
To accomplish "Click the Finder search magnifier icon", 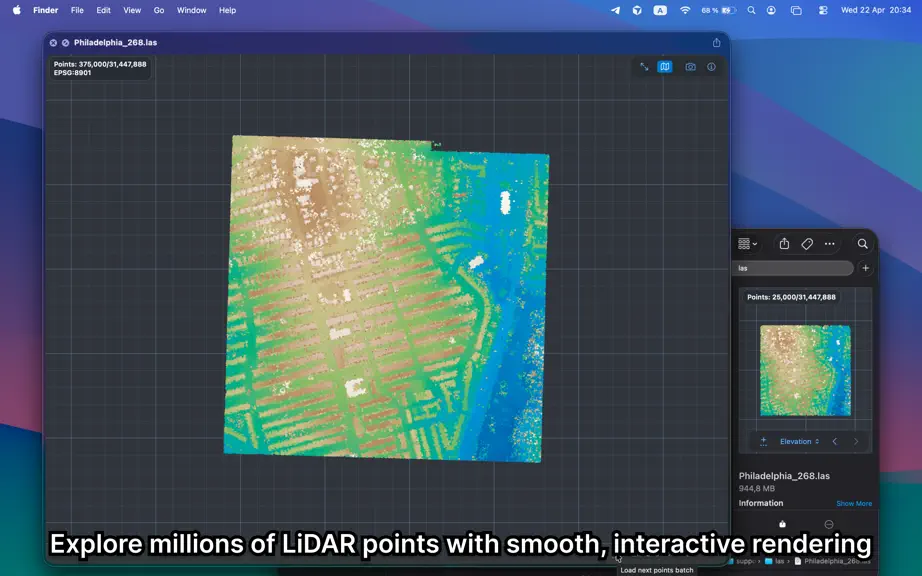I will click(x=862, y=243).
